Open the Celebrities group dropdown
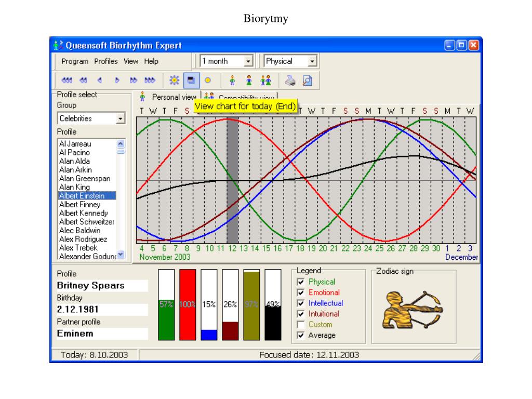532x399 pixels. [x=120, y=119]
